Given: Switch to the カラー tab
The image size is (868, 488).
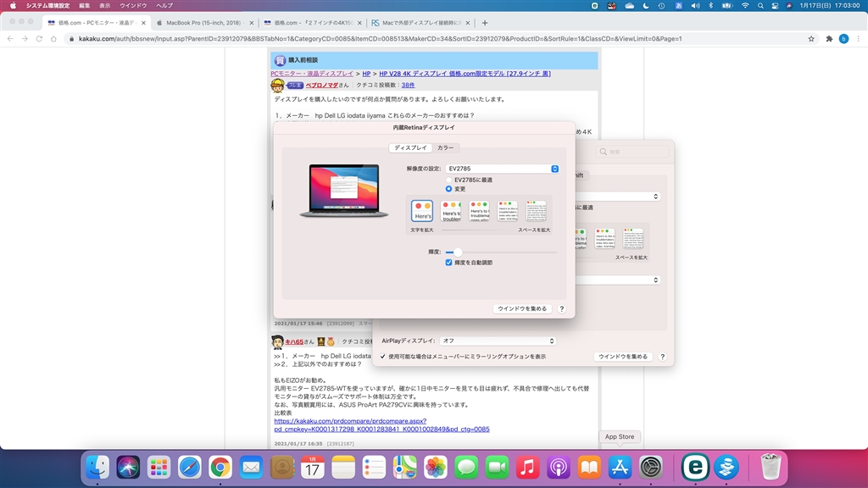Looking at the screenshot, I should 445,148.
